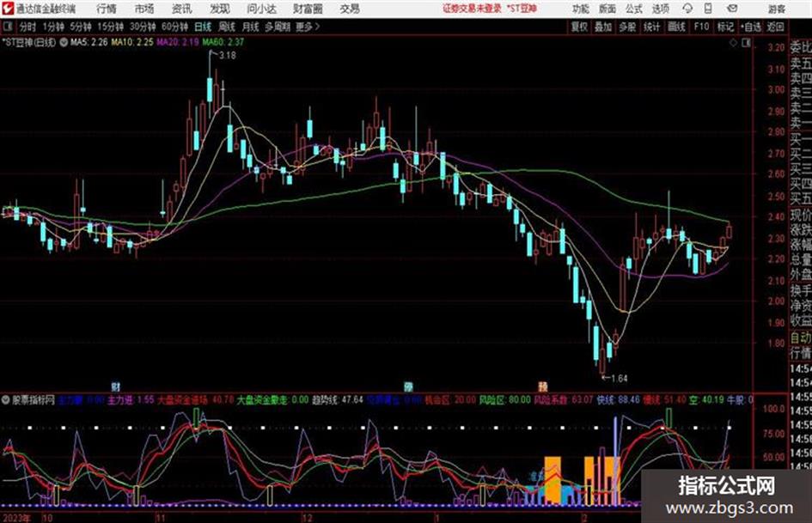Open the 选项 menu

click(661, 9)
